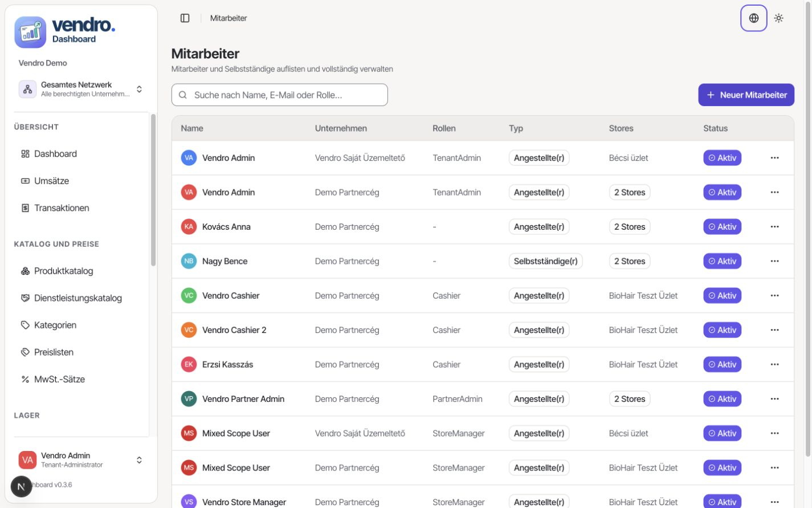Click Bécsi üzlet in the first Vendro Admin row
This screenshot has height=508, width=812.
[x=629, y=158]
